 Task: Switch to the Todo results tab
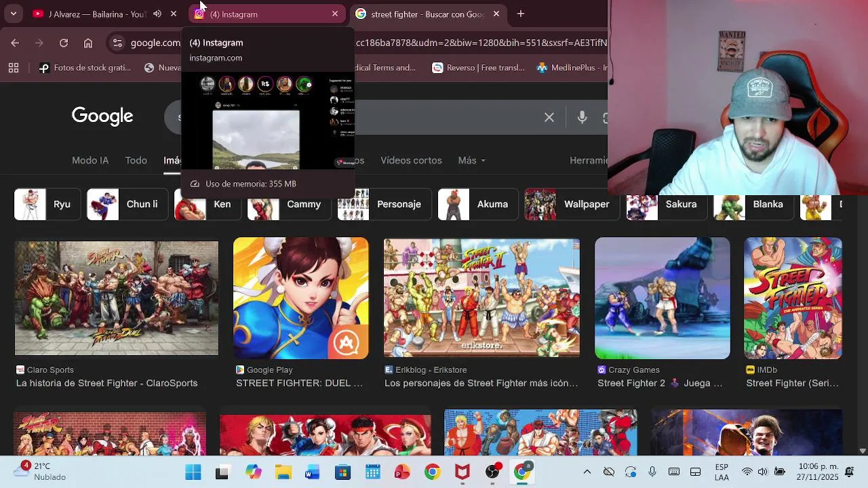pyautogui.click(x=136, y=161)
